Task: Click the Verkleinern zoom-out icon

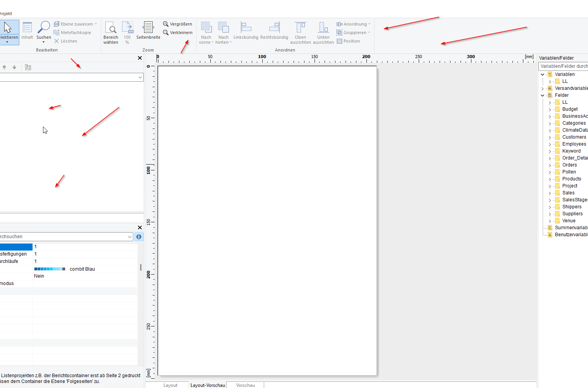Action: click(166, 33)
